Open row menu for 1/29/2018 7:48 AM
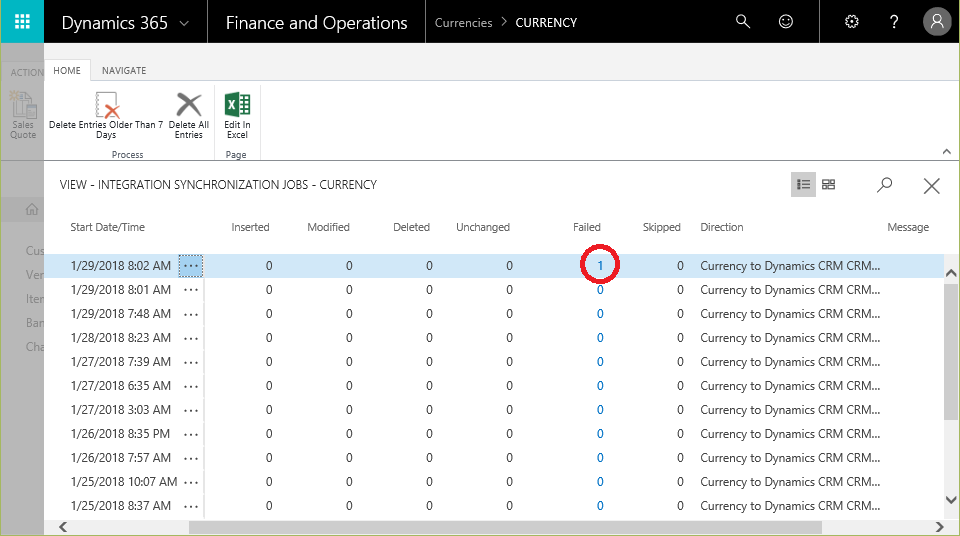This screenshot has height=536, width=960. tap(191, 314)
